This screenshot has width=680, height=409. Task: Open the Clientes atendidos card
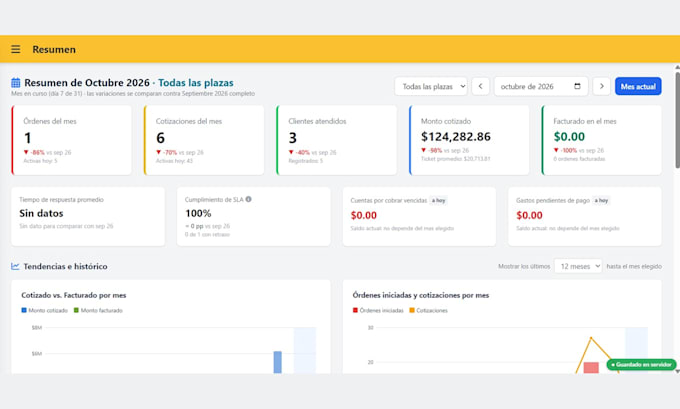337,140
